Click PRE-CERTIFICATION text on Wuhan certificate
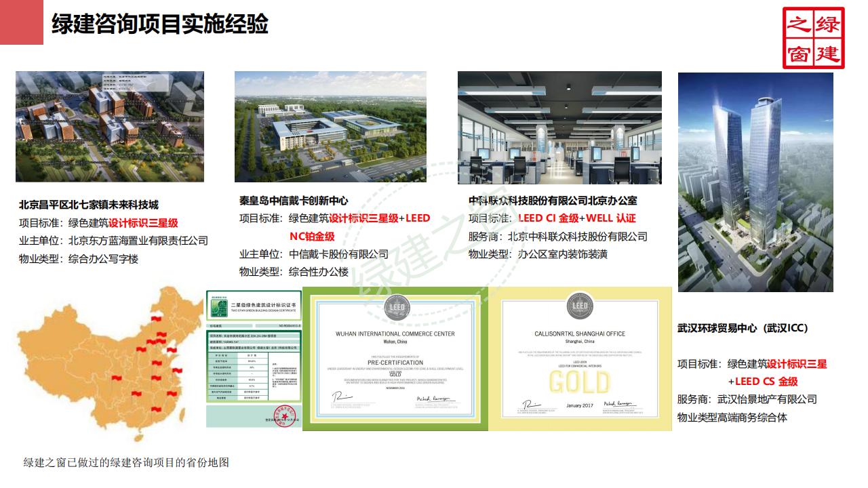Screen dimensions: 868x488 (395, 363)
